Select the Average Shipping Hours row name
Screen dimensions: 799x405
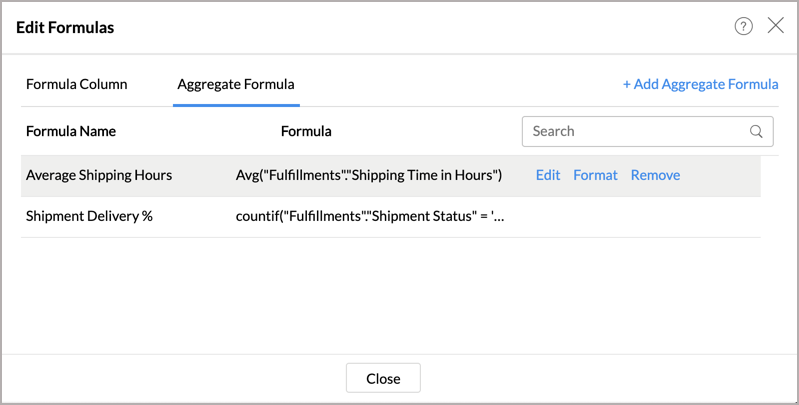pyautogui.click(x=99, y=175)
